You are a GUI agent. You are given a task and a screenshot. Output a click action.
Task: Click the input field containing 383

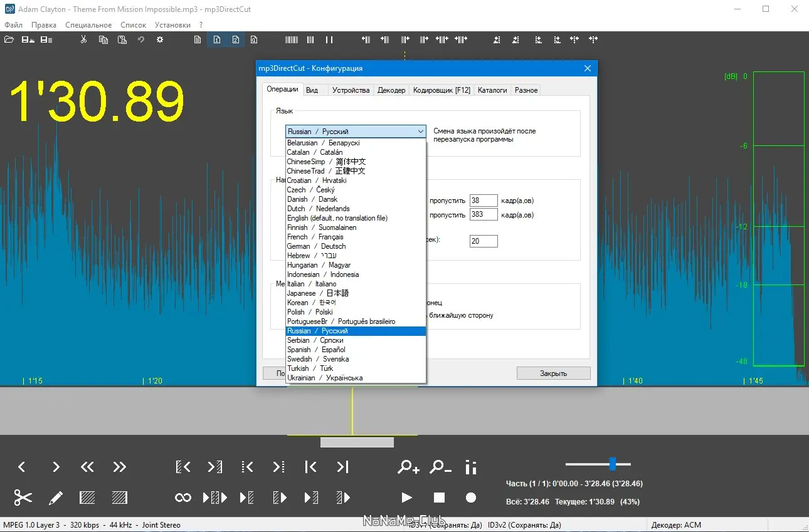(483, 215)
